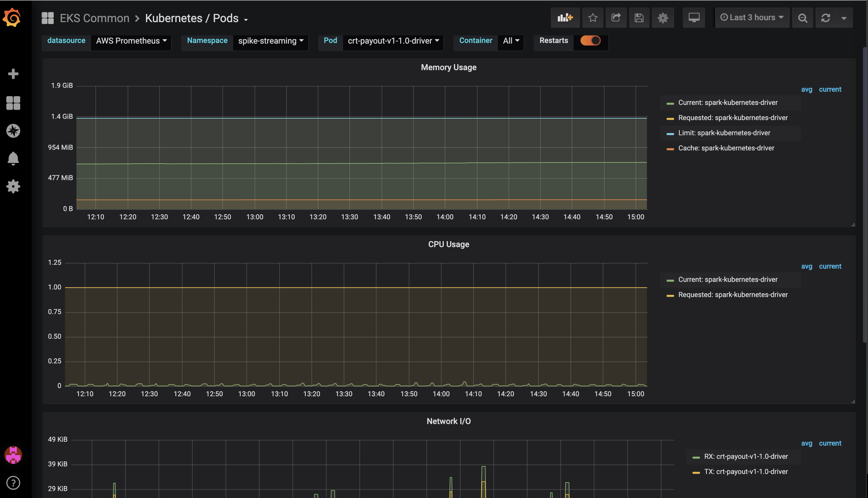
Task: Open the EKS Common breadcrumb
Action: (x=94, y=18)
